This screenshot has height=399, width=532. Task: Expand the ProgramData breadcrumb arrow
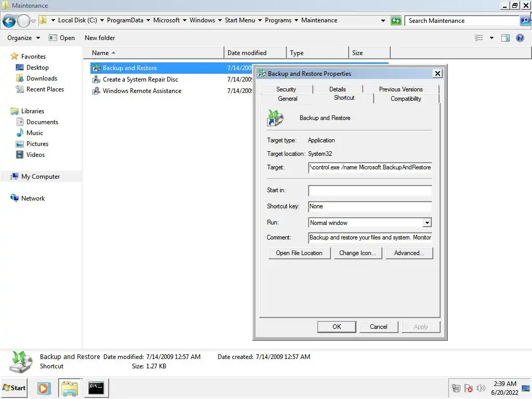click(x=148, y=20)
